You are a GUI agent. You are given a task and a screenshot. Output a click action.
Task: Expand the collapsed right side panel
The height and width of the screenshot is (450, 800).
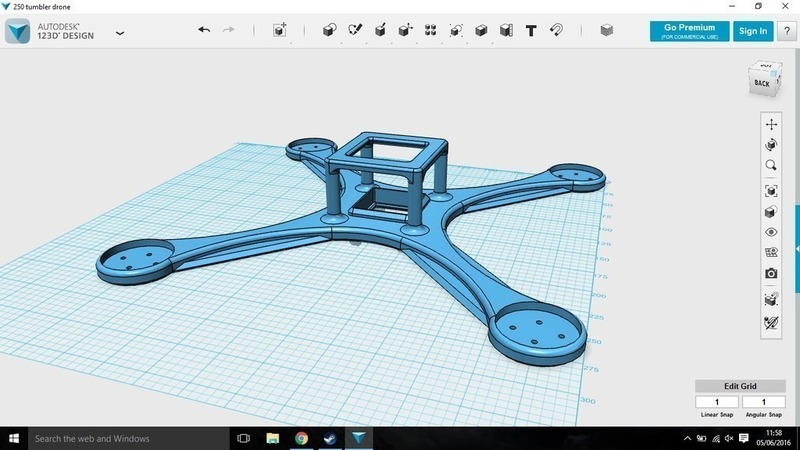click(796, 247)
